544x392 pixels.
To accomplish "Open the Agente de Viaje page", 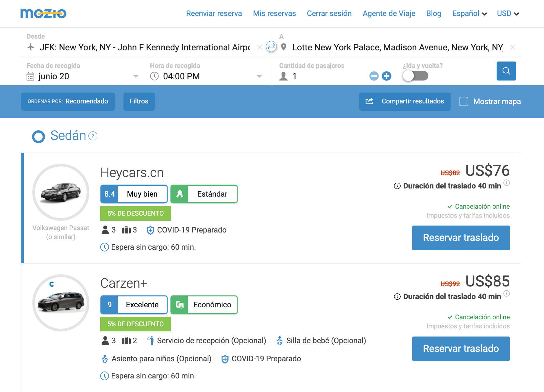I will coord(389,14).
